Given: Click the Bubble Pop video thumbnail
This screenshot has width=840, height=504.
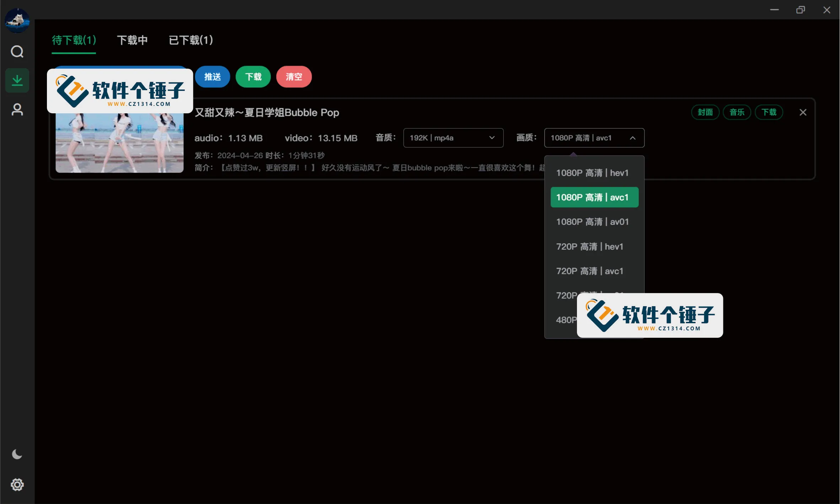Looking at the screenshot, I should (x=119, y=142).
